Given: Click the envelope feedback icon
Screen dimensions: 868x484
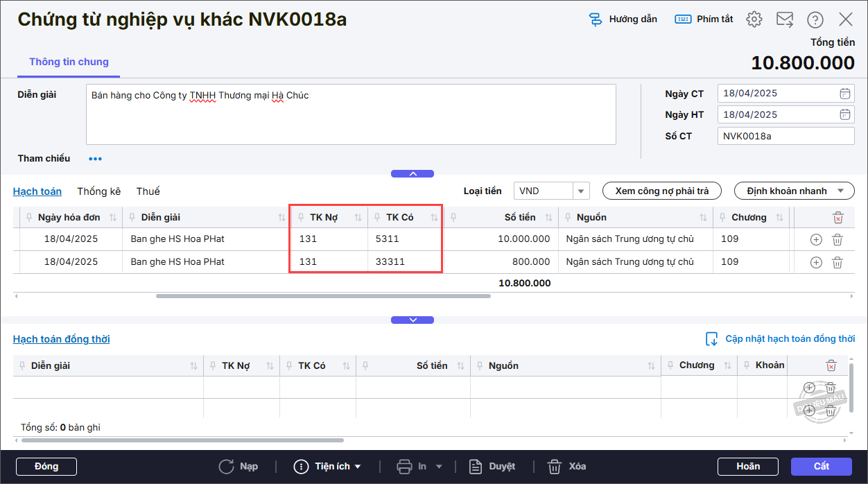Looking at the screenshot, I should (x=785, y=19).
